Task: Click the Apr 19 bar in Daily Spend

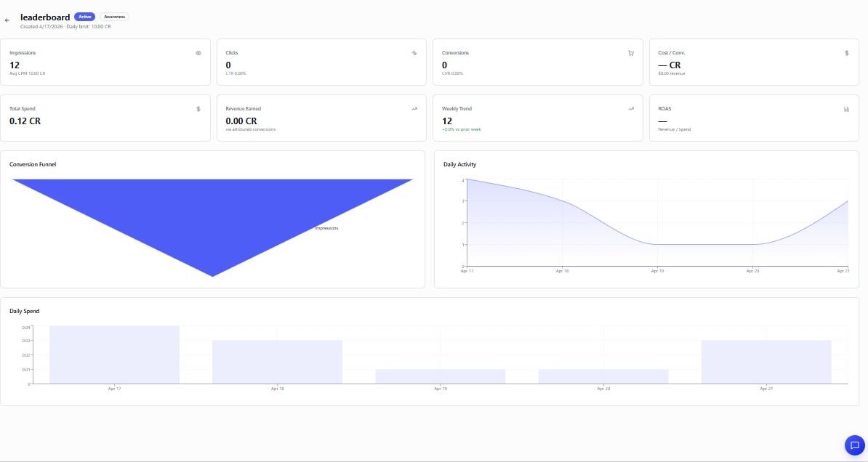Action: tap(440, 376)
